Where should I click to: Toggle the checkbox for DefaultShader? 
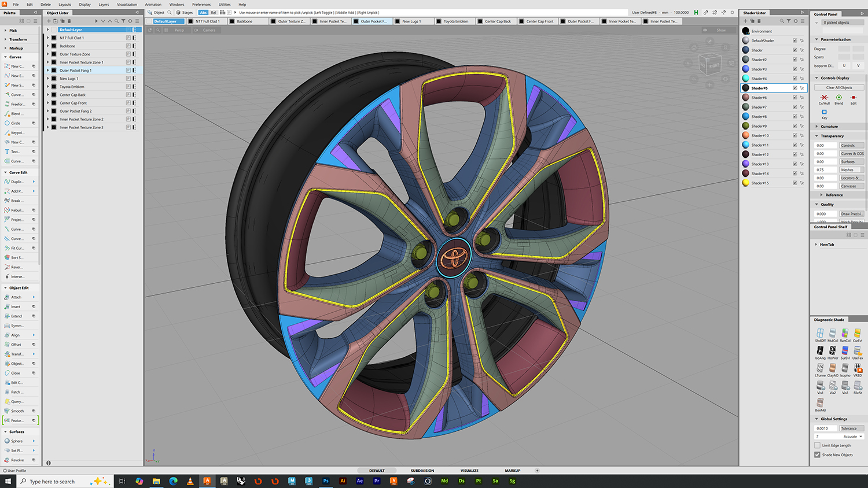(x=795, y=40)
